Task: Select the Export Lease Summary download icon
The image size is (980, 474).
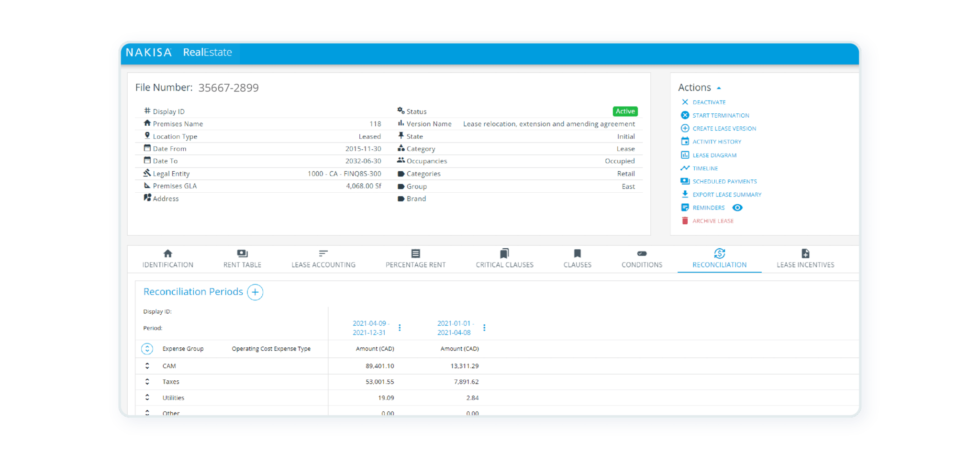Action: click(684, 195)
